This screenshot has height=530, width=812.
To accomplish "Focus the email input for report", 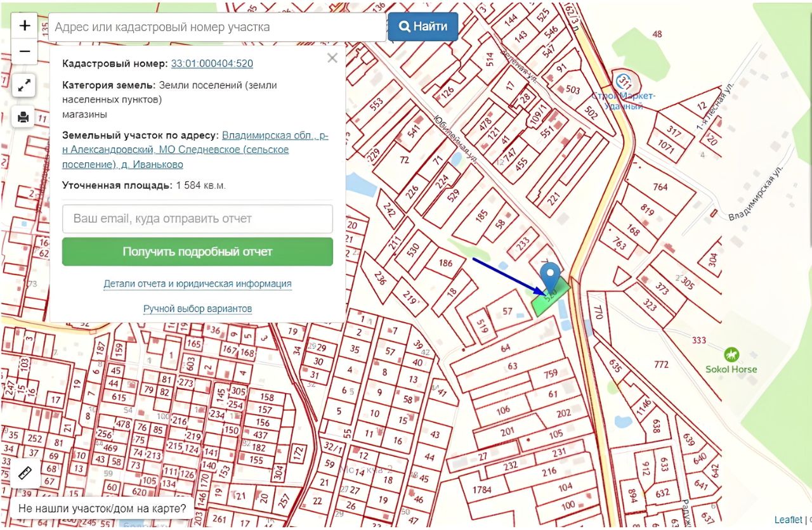I will click(x=197, y=219).
